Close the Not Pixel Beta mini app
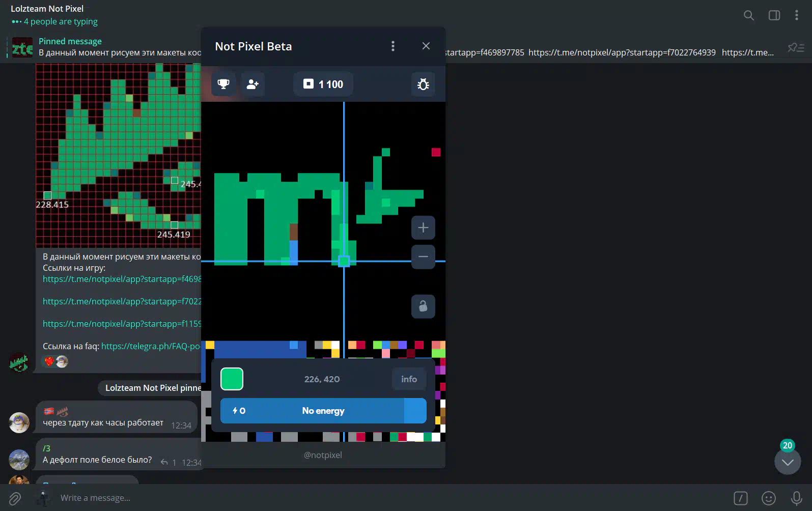Screen dimensions: 812x511 pos(426,46)
